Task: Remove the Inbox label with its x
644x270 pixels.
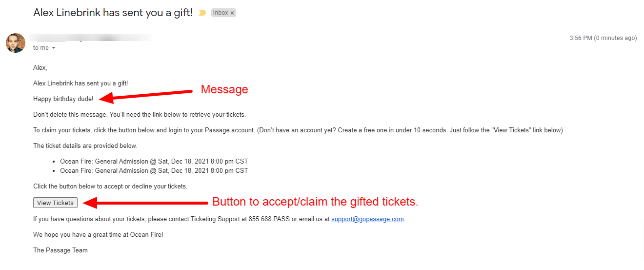Action: pyautogui.click(x=232, y=13)
